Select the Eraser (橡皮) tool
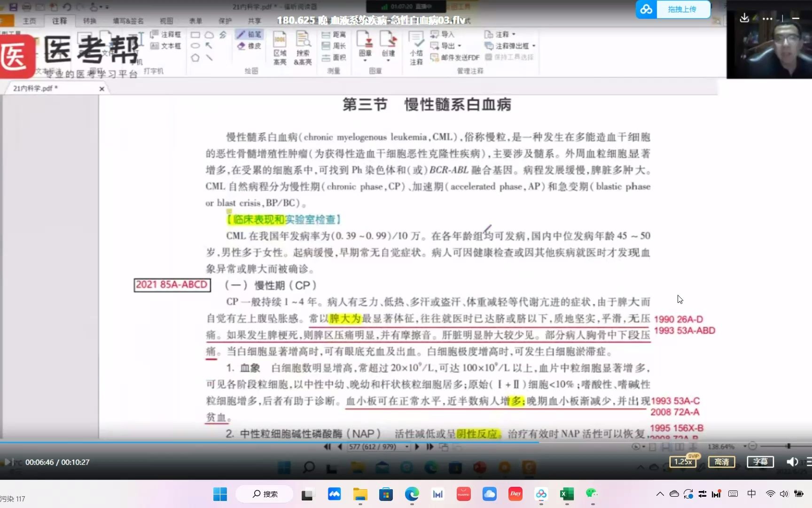Image resolution: width=812 pixels, height=508 pixels. click(249, 46)
